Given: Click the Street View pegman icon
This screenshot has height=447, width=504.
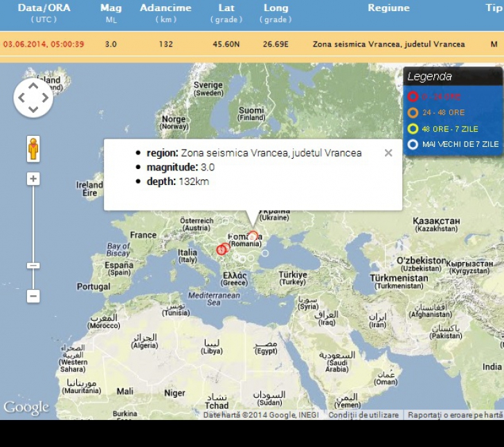Looking at the screenshot, I should pyautogui.click(x=33, y=148).
